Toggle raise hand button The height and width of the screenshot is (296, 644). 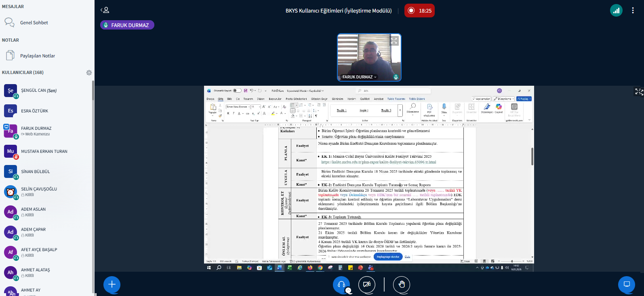401,284
